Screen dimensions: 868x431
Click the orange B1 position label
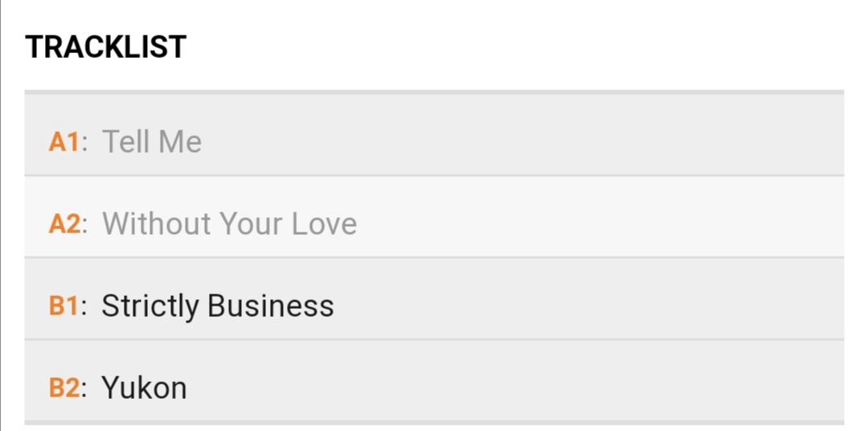pyautogui.click(x=64, y=306)
